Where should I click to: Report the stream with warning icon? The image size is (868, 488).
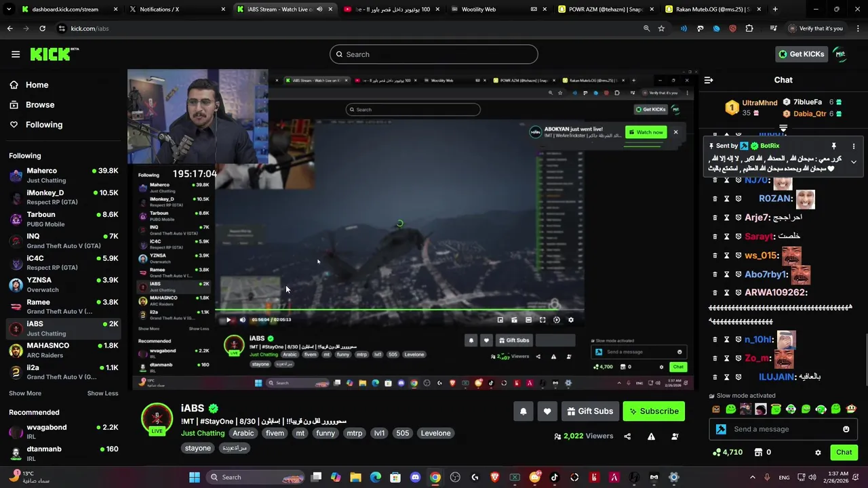click(x=651, y=436)
